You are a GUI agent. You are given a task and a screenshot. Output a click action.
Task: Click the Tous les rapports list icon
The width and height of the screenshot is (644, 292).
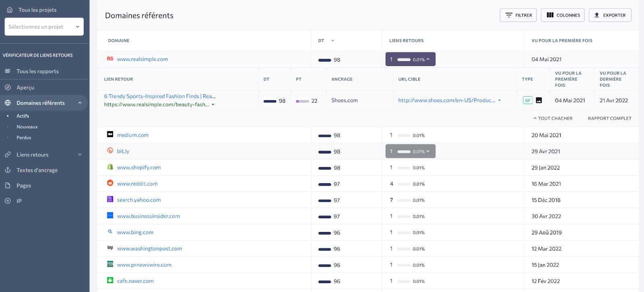(x=8, y=71)
